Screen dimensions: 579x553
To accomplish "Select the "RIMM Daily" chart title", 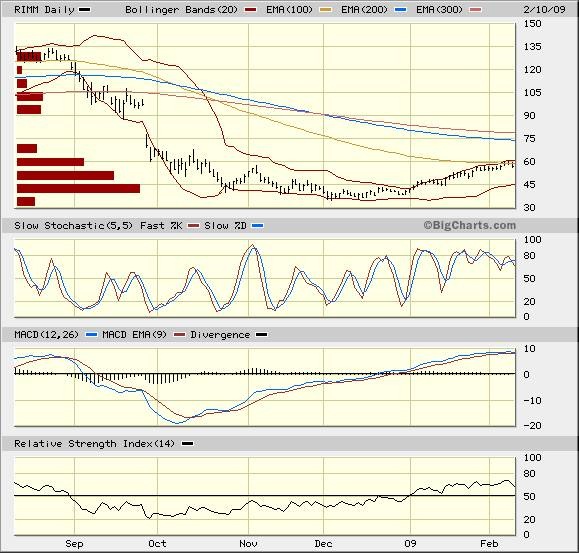I will click(x=44, y=10).
